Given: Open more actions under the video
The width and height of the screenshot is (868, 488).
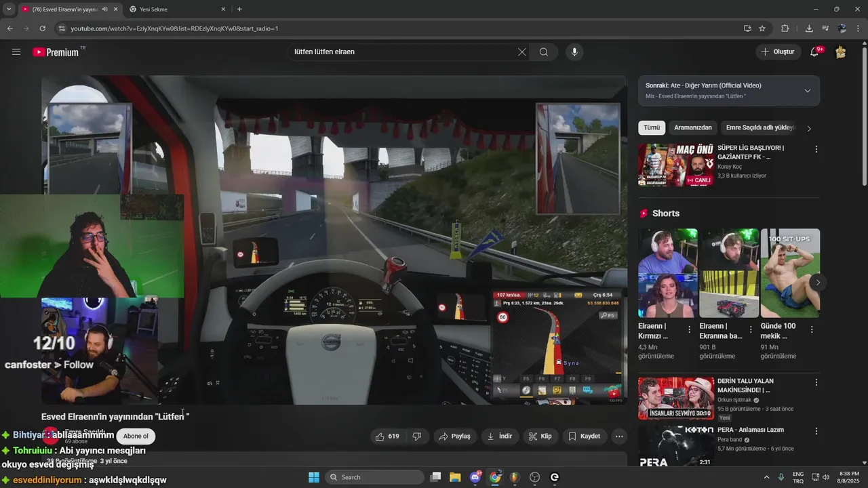Looking at the screenshot, I should [619, 436].
